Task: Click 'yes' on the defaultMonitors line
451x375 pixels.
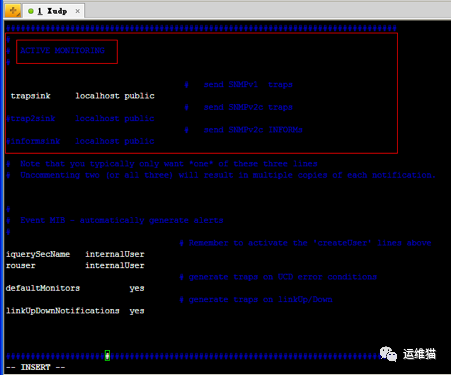Action: (137, 289)
